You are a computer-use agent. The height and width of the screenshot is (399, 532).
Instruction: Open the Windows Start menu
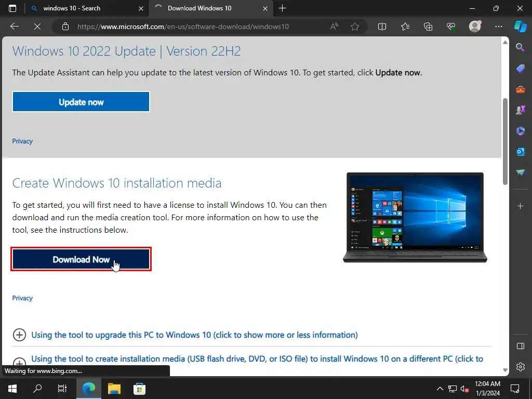(12, 388)
